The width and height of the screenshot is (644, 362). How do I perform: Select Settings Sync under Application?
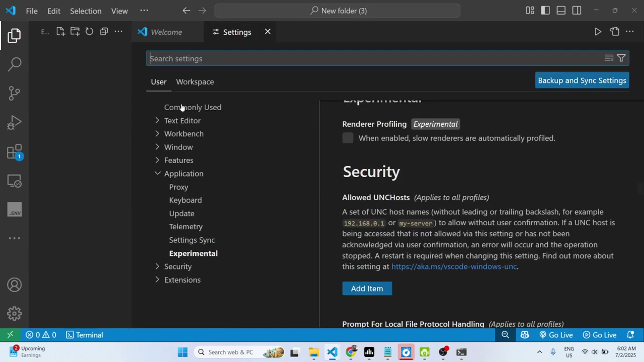192,240
